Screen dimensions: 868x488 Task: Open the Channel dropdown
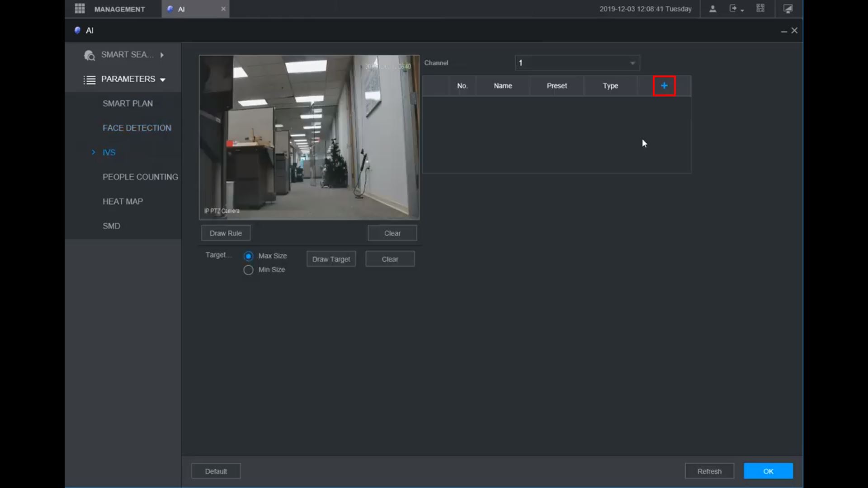click(577, 63)
